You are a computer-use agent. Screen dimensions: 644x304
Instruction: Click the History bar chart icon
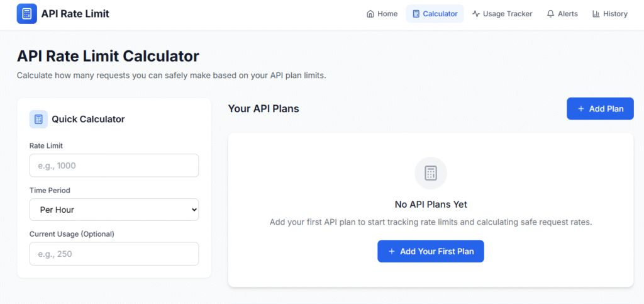(x=596, y=14)
